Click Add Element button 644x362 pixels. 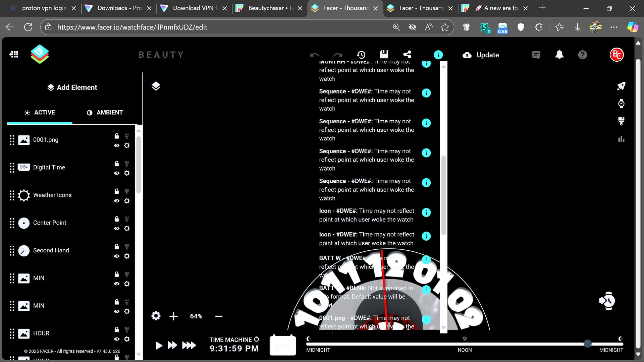coord(72,87)
